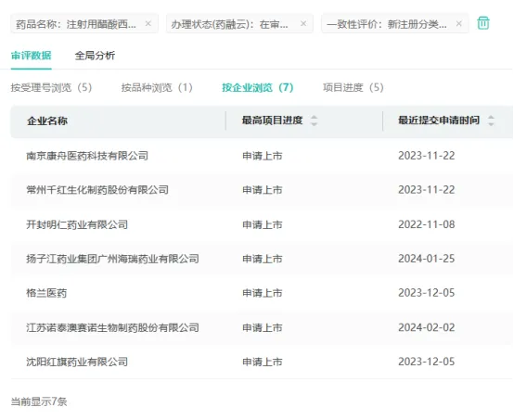The width and height of the screenshot is (514, 420).
Task: Open 扬子江药业集团广州海瑞药业有限公司 entry
Action: [x=113, y=259]
